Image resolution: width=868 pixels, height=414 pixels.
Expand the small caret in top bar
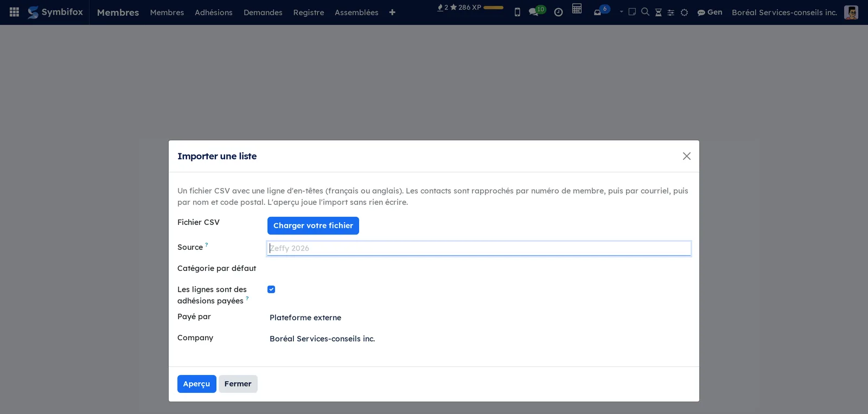pyautogui.click(x=622, y=11)
